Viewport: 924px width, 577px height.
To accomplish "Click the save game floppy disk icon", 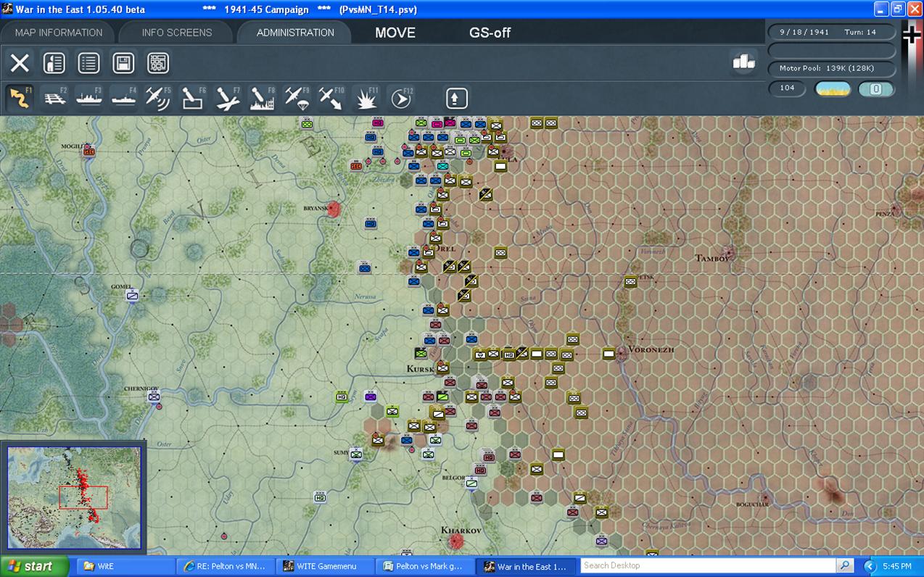I will (124, 63).
